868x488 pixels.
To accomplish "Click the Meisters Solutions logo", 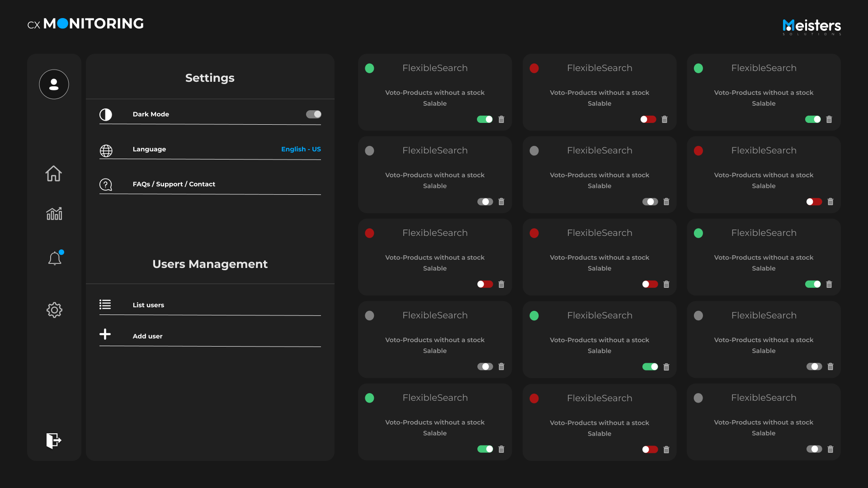I will pyautogui.click(x=811, y=27).
